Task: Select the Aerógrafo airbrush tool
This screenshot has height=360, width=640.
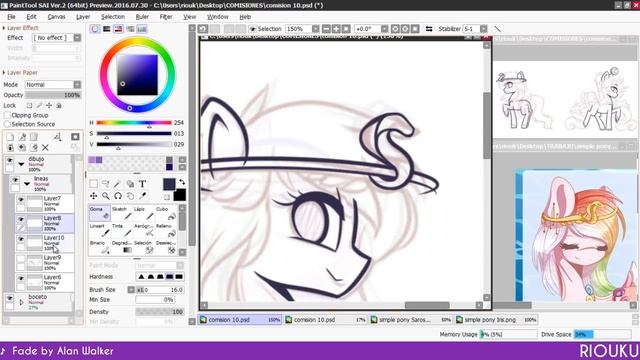Action: [x=143, y=230]
